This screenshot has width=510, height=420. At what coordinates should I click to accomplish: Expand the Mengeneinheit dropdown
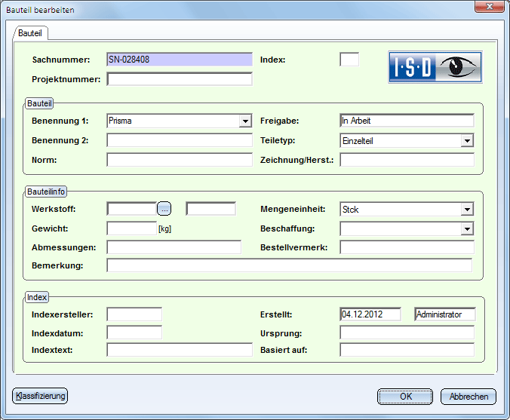click(x=467, y=210)
